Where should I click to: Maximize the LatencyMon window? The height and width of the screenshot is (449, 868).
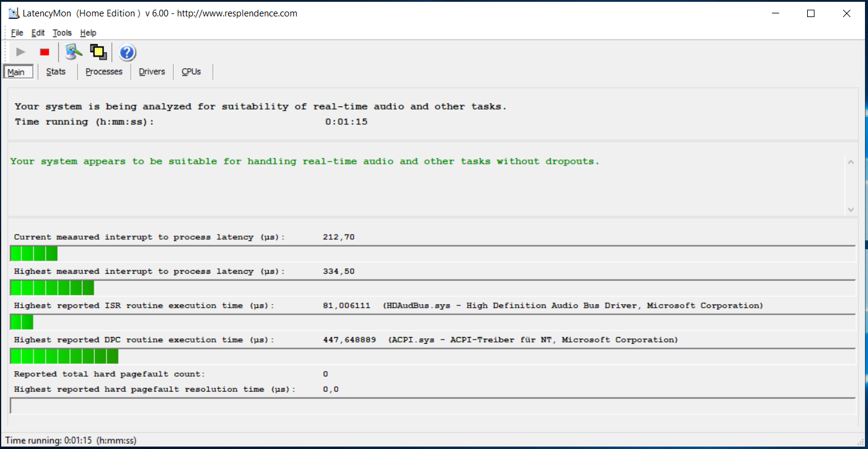tap(811, 13)
